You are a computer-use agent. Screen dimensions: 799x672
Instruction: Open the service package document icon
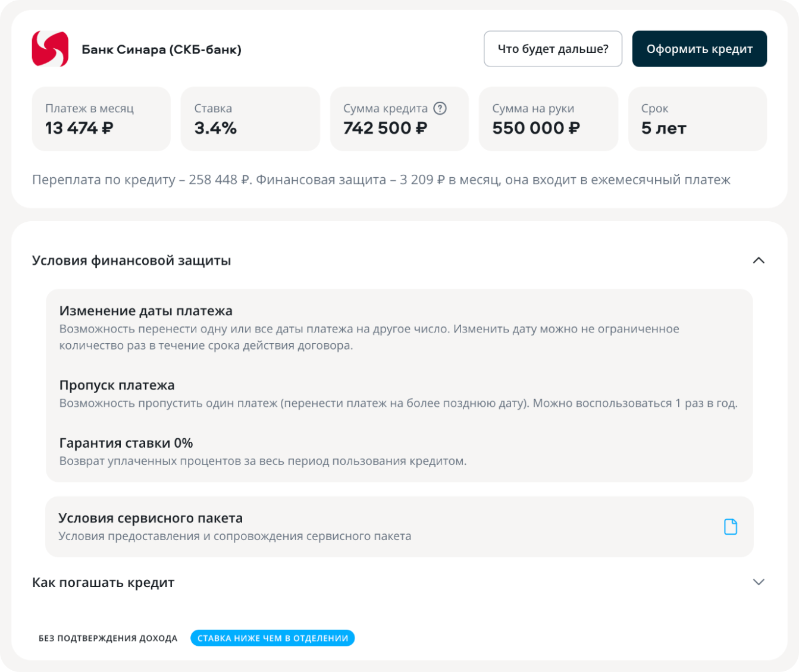coord(730,527)
